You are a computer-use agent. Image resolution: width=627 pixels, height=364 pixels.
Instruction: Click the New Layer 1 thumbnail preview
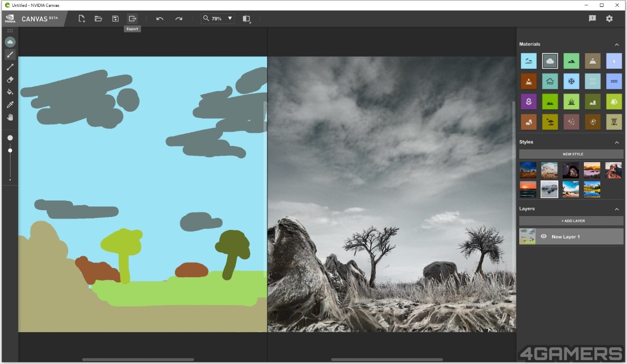click(x=528, y=237)
